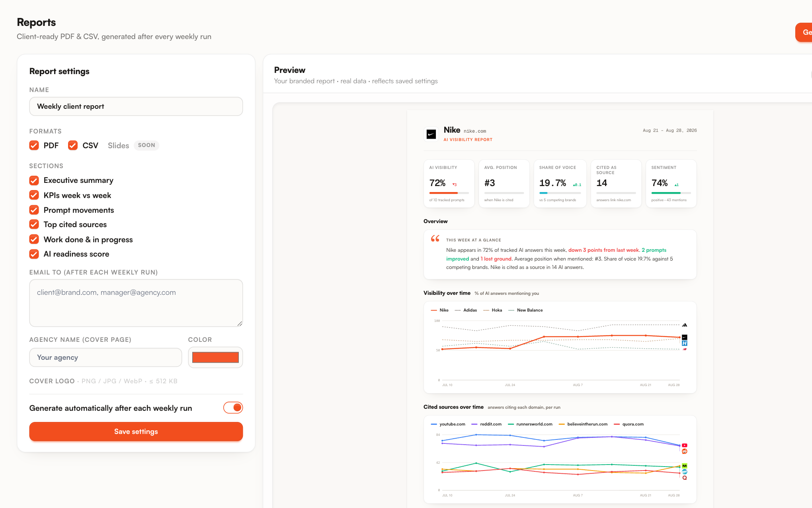Click the YouTube icon at cited sources chart end
Image resolution: width=812 pixels, height=508 pixels.
coord(685,445)
